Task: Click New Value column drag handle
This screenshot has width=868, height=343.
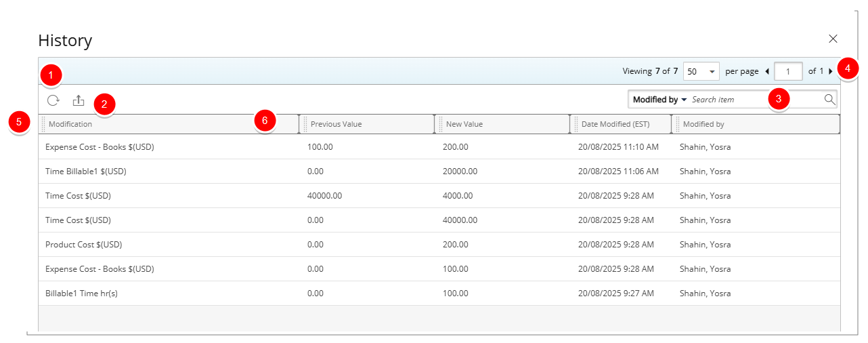Action: point(441,124)
